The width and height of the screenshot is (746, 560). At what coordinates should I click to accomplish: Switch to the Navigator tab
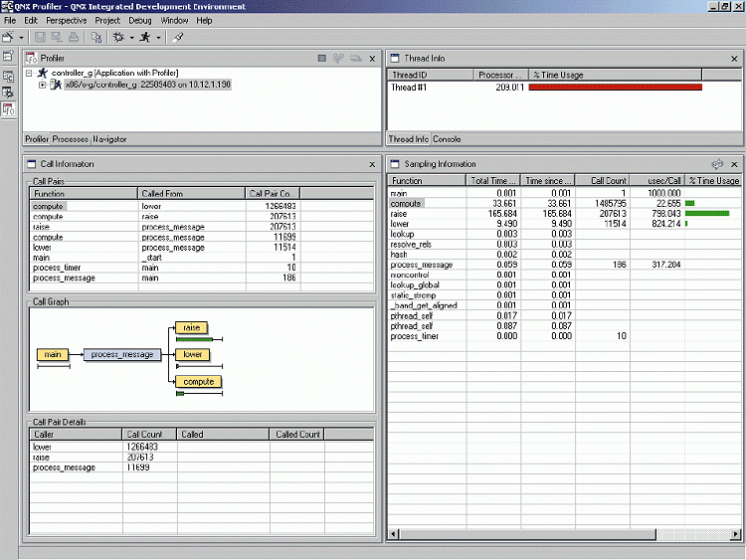[x=109, y=139]
